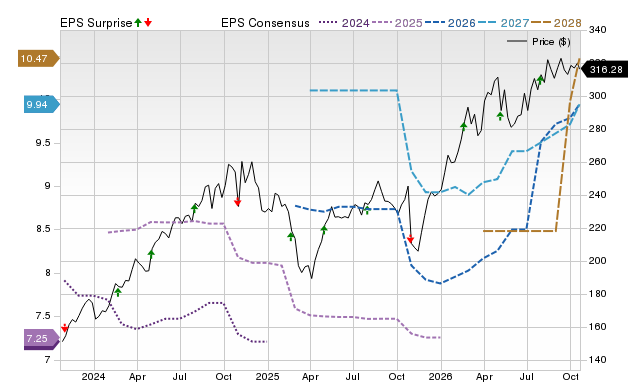Click the green surprise arrow just after Jul 2026
Viewport: 640px width, 382px height.
click(x=540, y=80)
